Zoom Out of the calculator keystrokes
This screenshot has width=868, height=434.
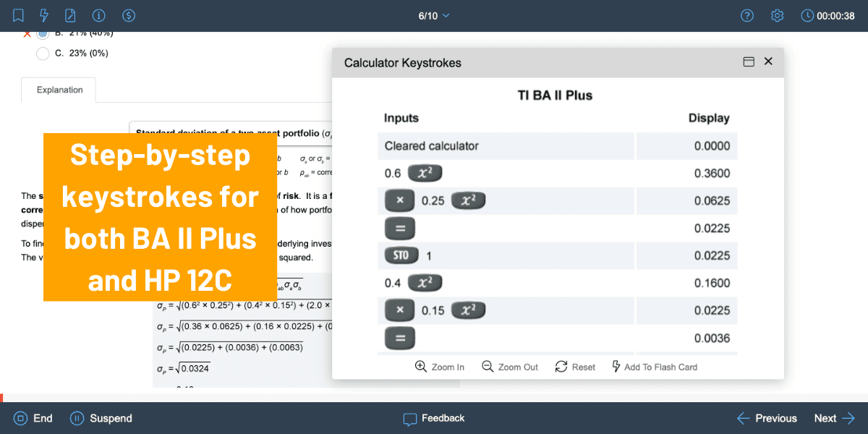click(509, 367)
